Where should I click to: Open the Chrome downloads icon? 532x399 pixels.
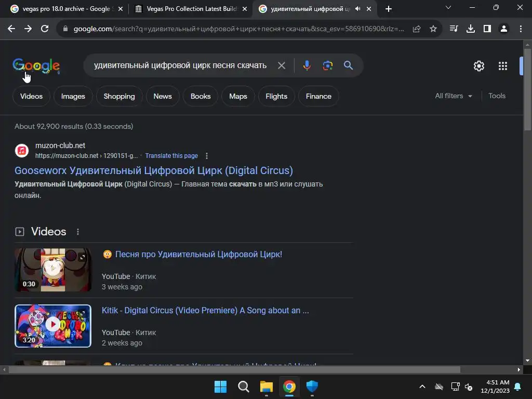[x=471, y=29]
